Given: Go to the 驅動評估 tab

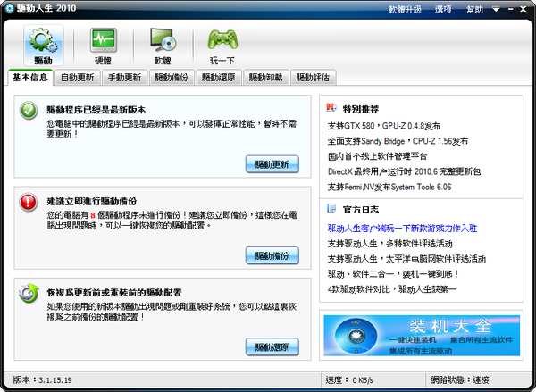Looking at the screenshot, I should pyautogui.click(x=313, y=78).
